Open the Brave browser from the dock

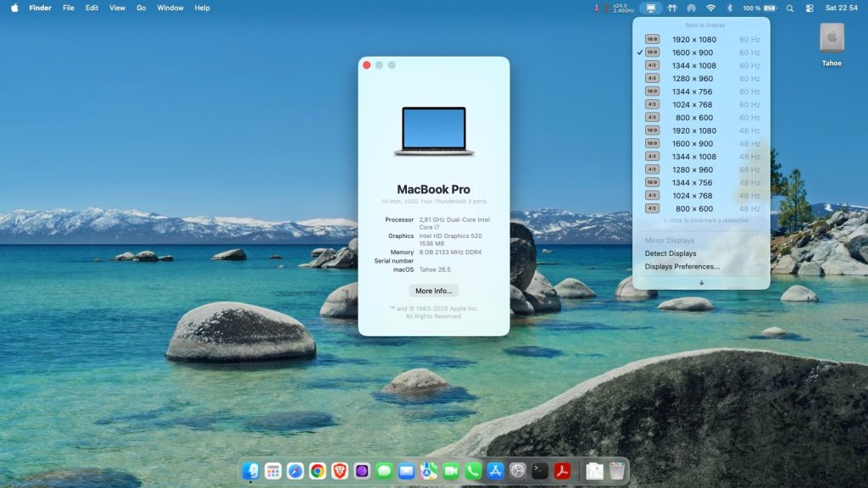pyautogui.click(x=339, y=471)
